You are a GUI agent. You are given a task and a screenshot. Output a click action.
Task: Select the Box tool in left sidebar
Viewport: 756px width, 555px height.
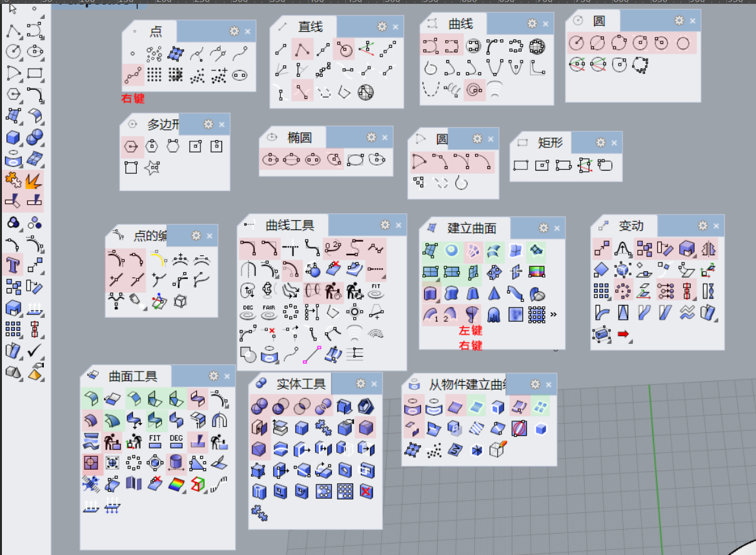coord(13,138)
